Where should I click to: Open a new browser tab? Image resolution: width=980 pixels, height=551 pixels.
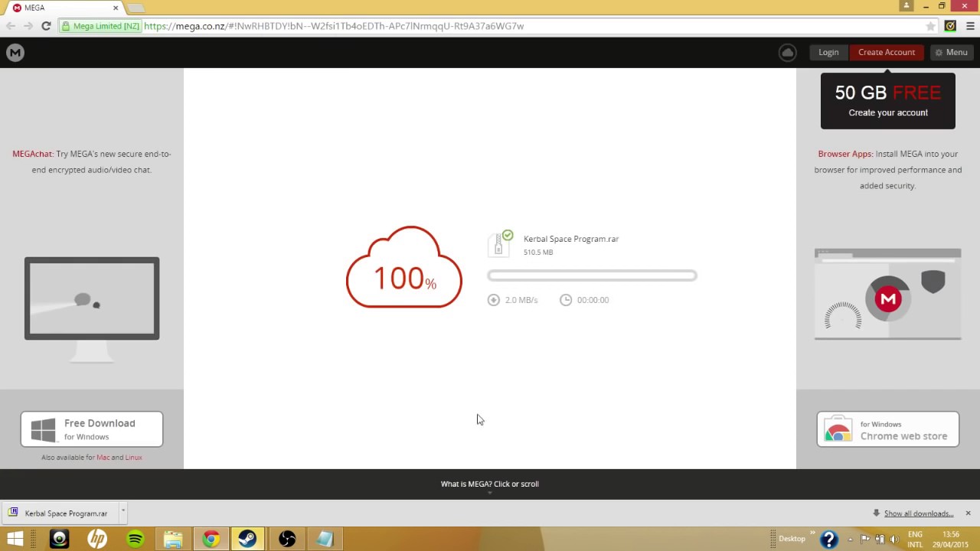click(x=136, y=8)
